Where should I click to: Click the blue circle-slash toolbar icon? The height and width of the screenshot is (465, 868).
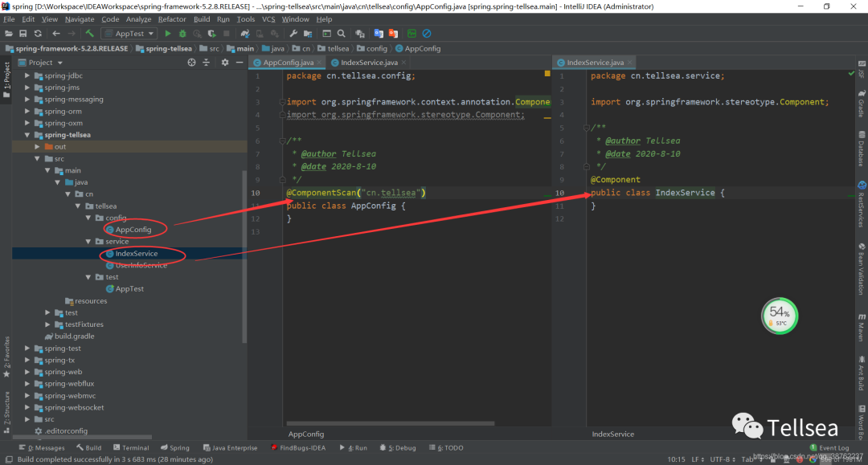426,34
